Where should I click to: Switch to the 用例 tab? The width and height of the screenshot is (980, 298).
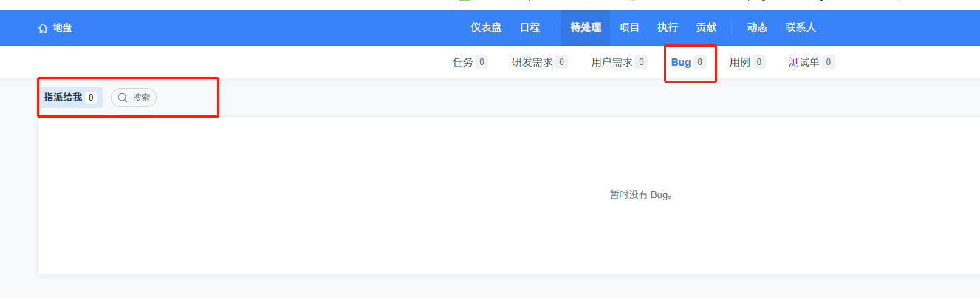[x=747, y=63]
